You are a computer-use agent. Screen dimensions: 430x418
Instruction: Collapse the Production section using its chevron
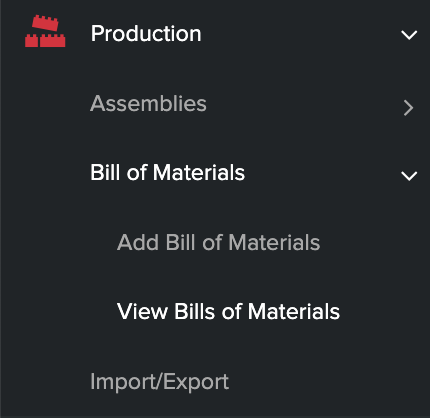point(409,35)
